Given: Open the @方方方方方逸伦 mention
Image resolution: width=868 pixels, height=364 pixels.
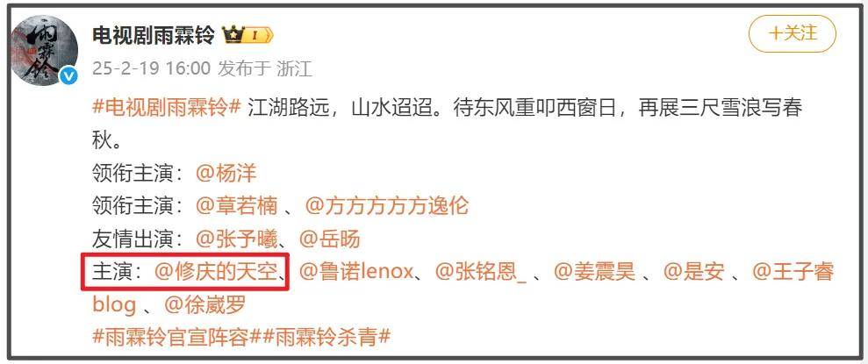Looking at the screenshot, I should point(387,206).
